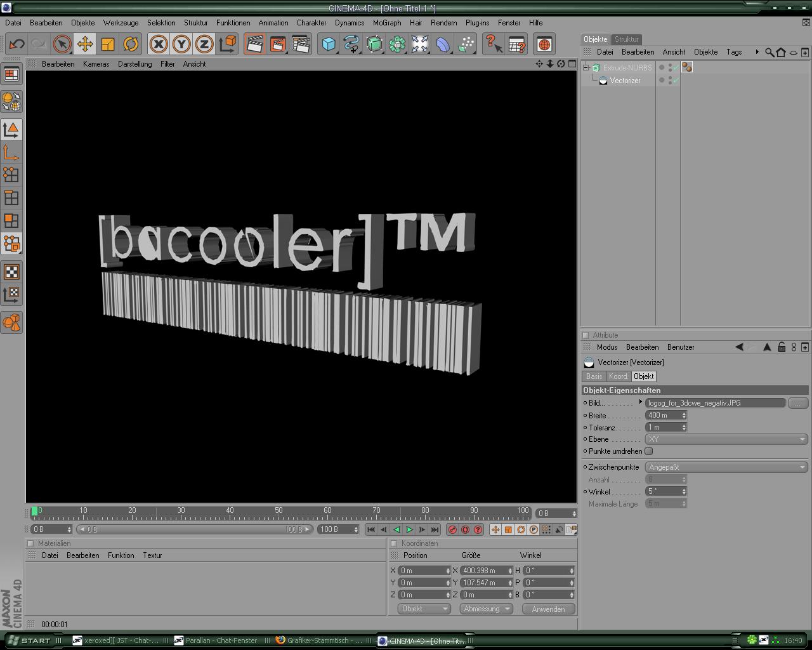This screenshot has height=650, width=812.
Task: Open the viewport Kameras menu
Action: [x=96, y=64]
